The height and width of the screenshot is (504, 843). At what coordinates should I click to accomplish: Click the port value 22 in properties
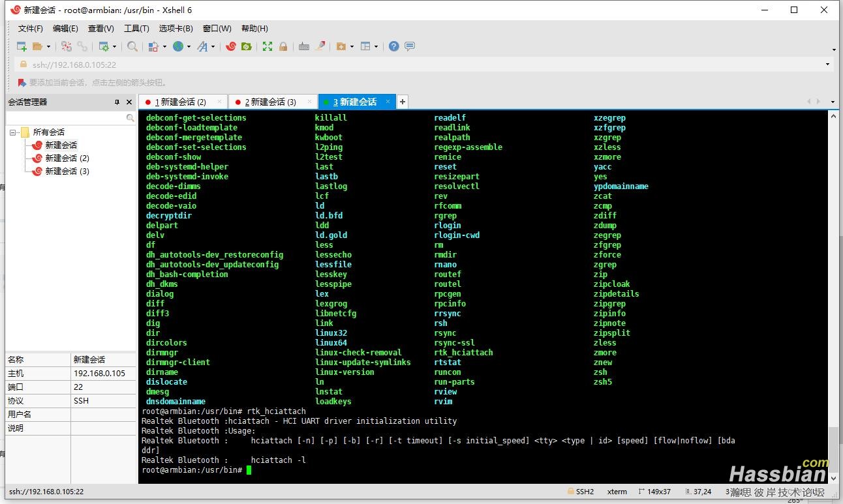(x=78, y=387)
